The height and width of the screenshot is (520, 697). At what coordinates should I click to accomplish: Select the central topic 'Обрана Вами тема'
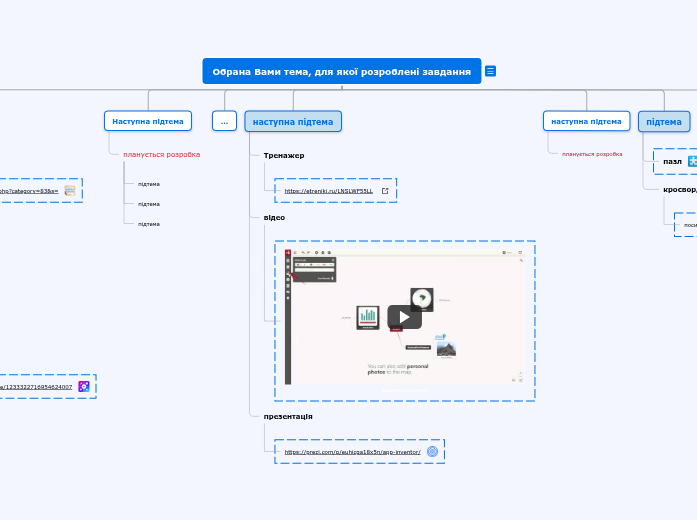341,71
